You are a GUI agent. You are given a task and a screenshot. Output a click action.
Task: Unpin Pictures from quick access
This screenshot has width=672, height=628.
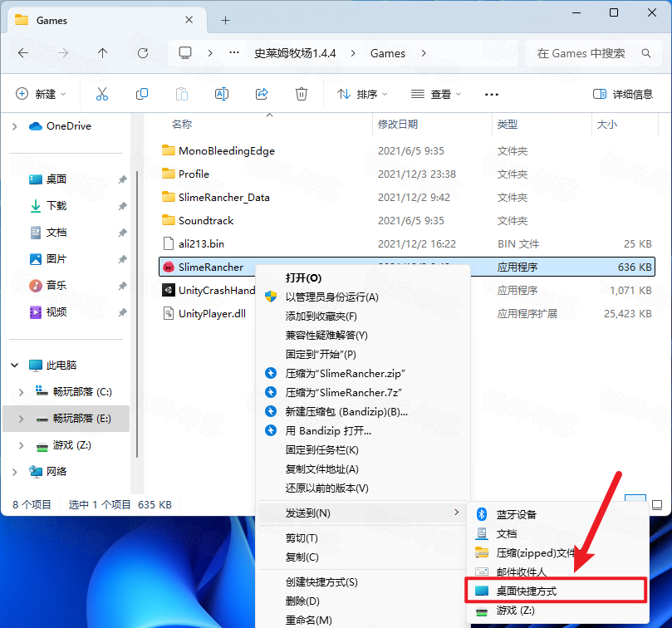coord(123,259)
